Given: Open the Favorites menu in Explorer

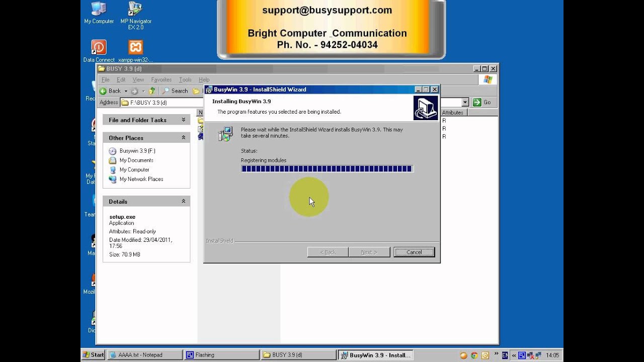Looking at the screenshot, I should click(x=162, y=79).
